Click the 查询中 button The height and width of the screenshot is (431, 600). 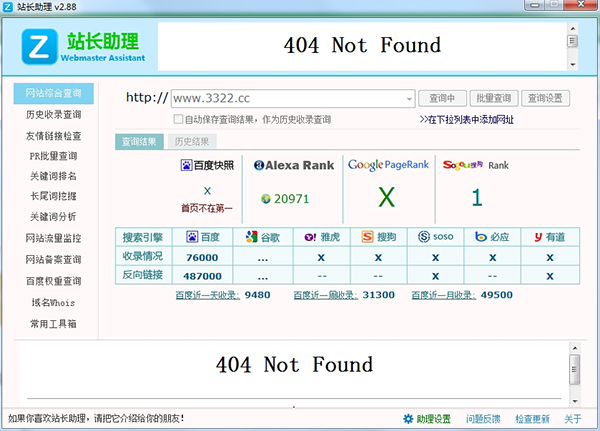[442, 98]
